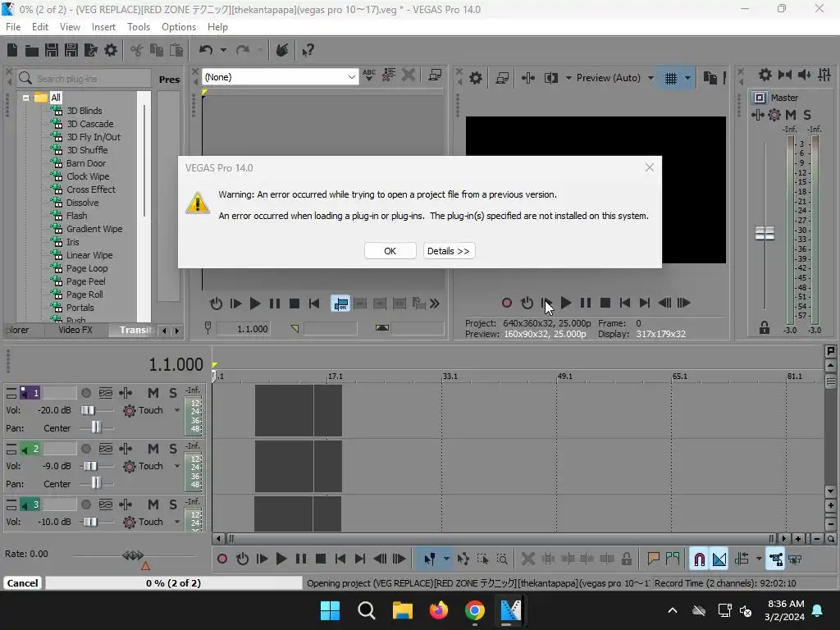The image size is (840, 630).
Task: Click the What's This help icon
Action: click(308, 50)
